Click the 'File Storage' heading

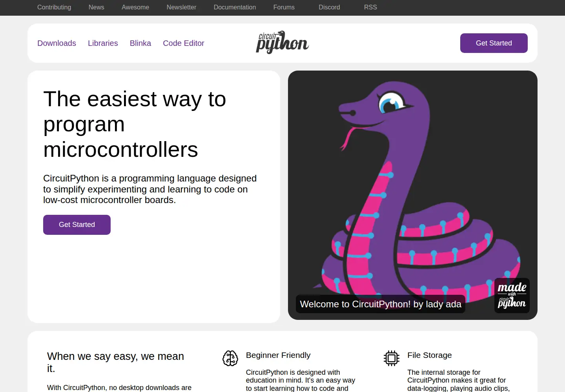click(430, 355)
